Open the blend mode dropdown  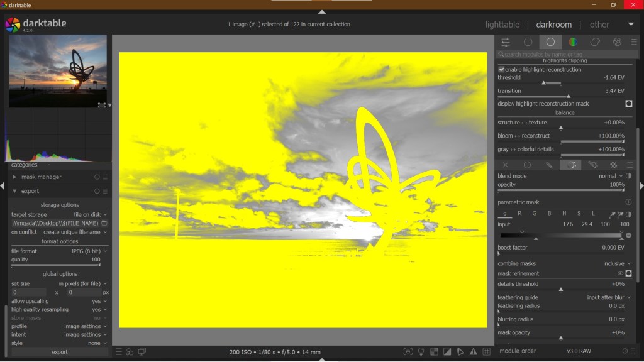611,176
